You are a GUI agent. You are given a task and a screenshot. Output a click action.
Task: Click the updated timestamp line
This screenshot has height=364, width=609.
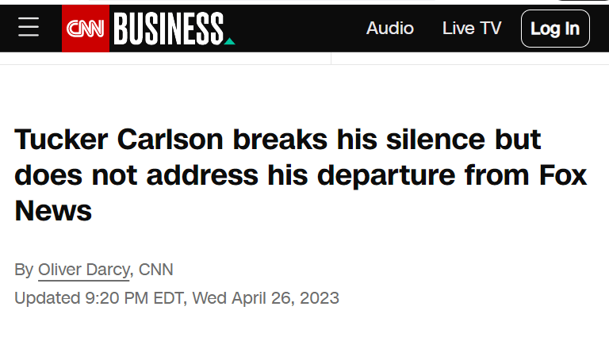point(177,298)
